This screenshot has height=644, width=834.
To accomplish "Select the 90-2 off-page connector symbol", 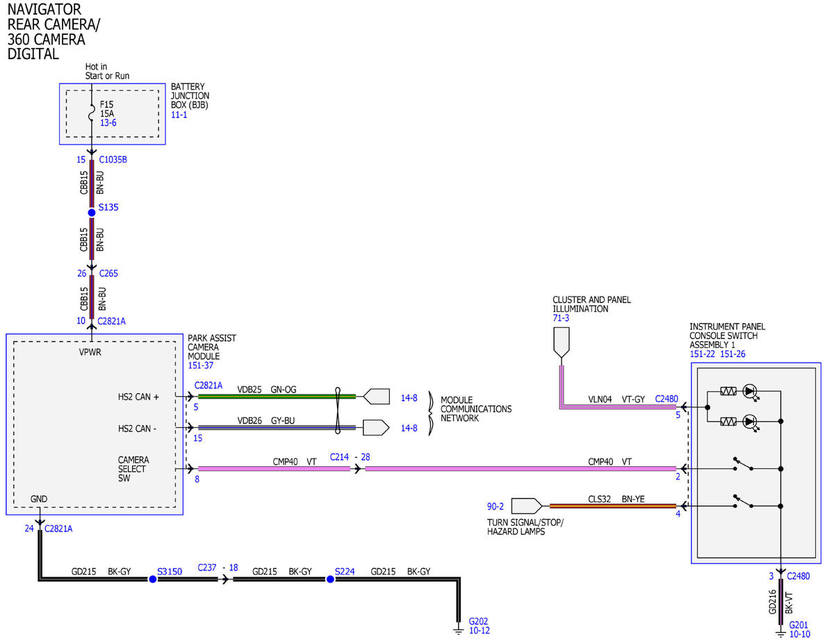I will [x=526, y=506].
